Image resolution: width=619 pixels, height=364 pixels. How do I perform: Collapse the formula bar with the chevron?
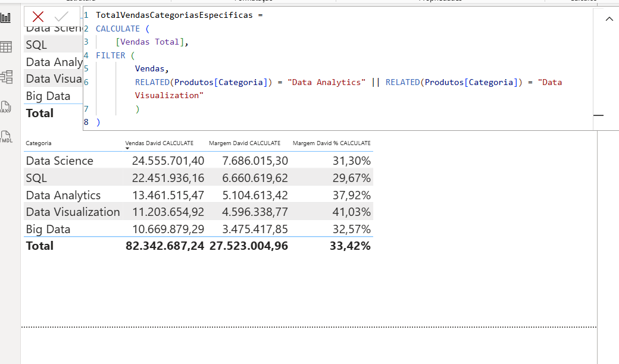point(609,18)
